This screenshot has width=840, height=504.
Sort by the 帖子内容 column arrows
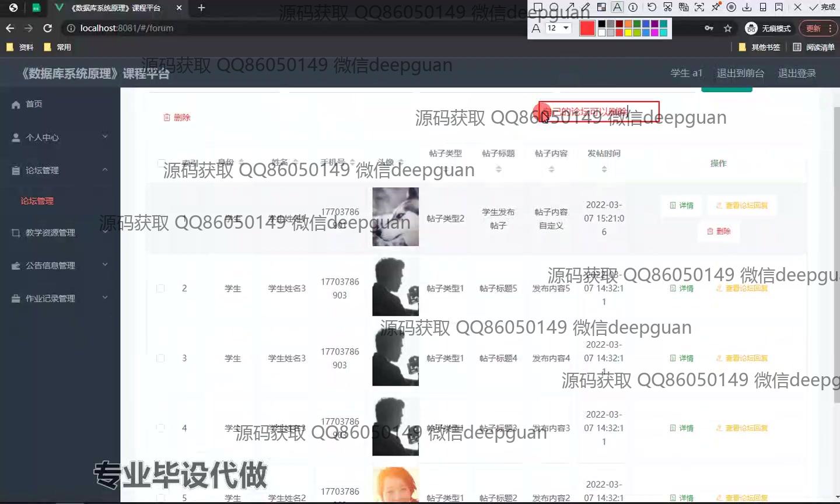click(551, 169)
